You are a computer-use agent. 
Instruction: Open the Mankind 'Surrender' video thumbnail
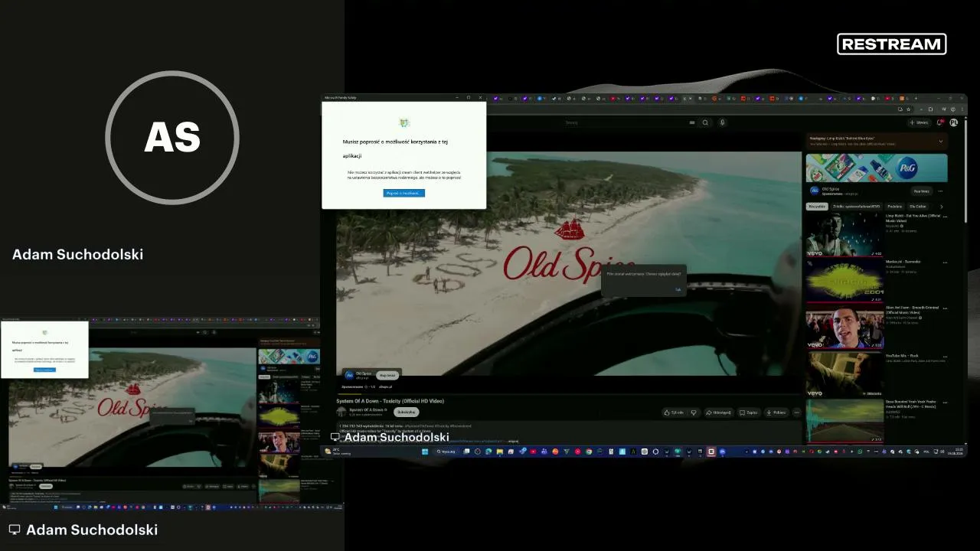point(844,281)
